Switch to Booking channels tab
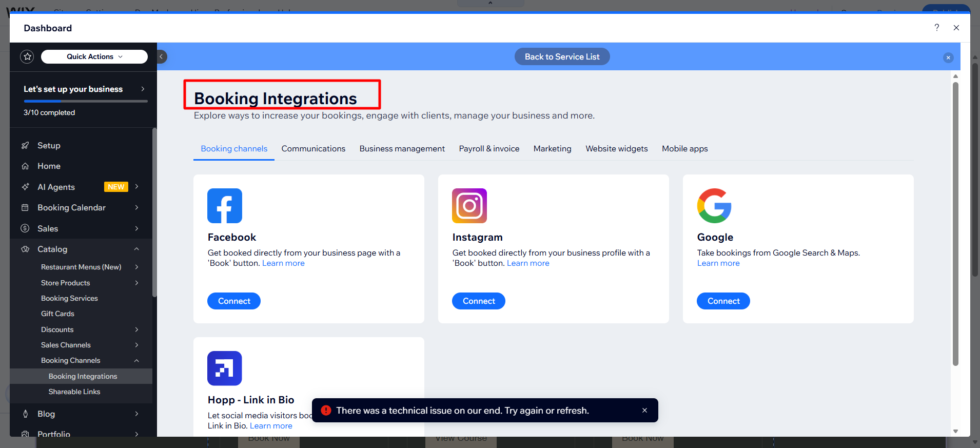This screenshot has width=980, height=448. (x=234, y=149)
